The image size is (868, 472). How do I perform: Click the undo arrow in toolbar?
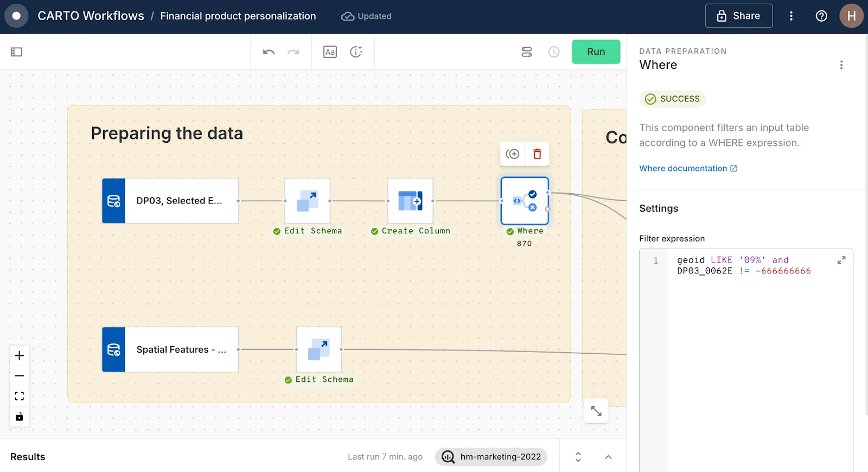(269, 52)
